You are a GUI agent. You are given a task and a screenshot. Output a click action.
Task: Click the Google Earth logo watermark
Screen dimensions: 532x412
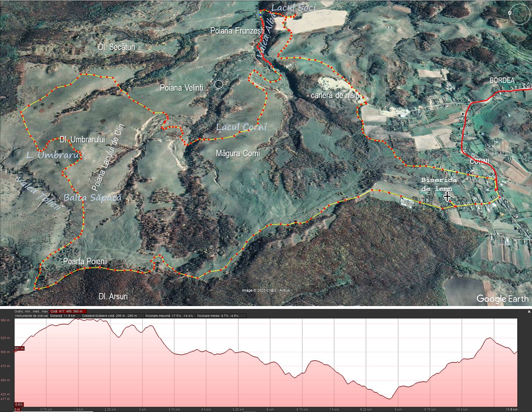click(502, 299)
